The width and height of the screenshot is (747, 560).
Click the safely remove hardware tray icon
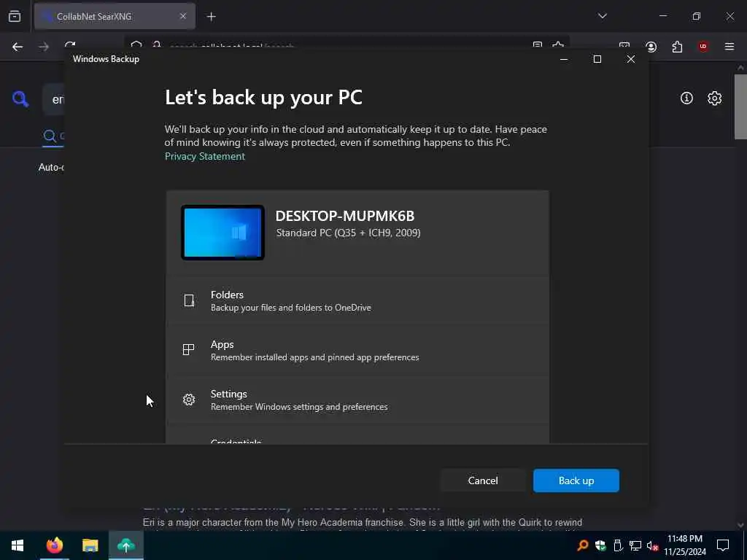[x=617, y=545]
